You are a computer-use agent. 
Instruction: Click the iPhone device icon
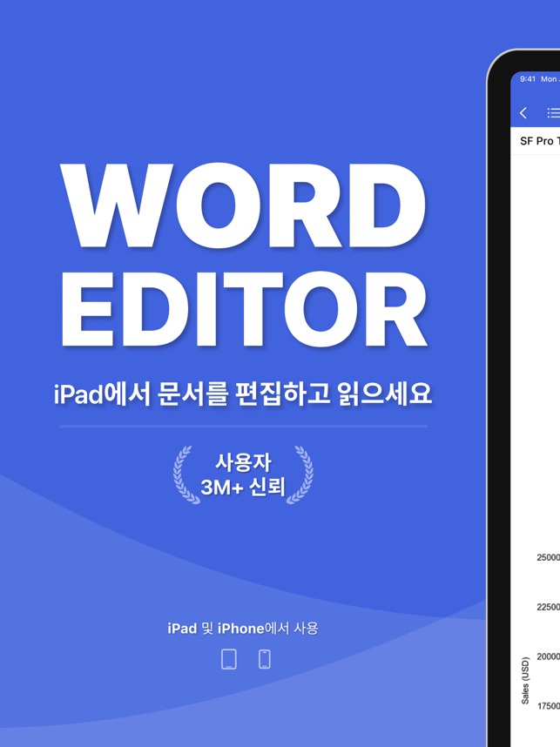click(265, 659)
